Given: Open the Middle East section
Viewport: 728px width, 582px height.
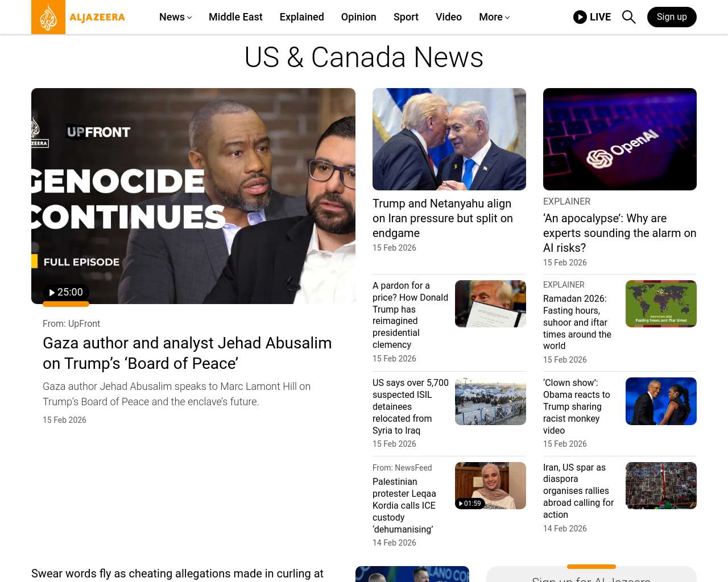Looking at the screenshot, I should 235,17.
